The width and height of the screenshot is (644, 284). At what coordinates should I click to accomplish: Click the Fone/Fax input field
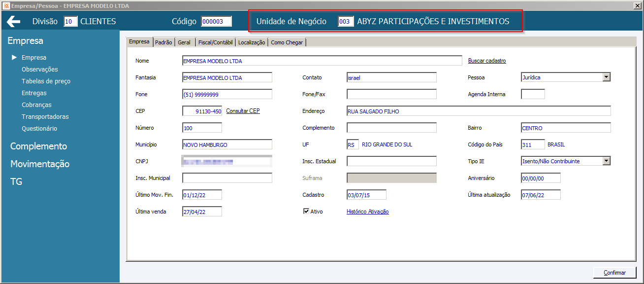coord(391,94)
